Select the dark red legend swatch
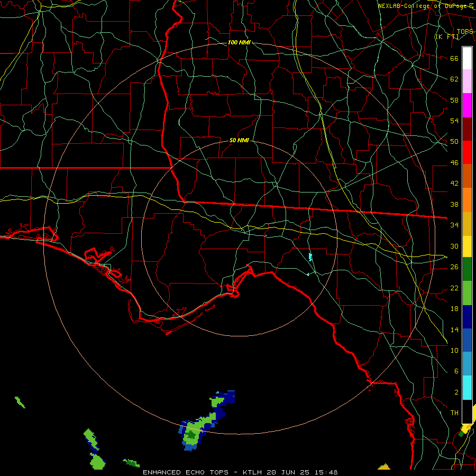This screenshot has height=476, width=476. pyautogui.click(x=467, y=130)
